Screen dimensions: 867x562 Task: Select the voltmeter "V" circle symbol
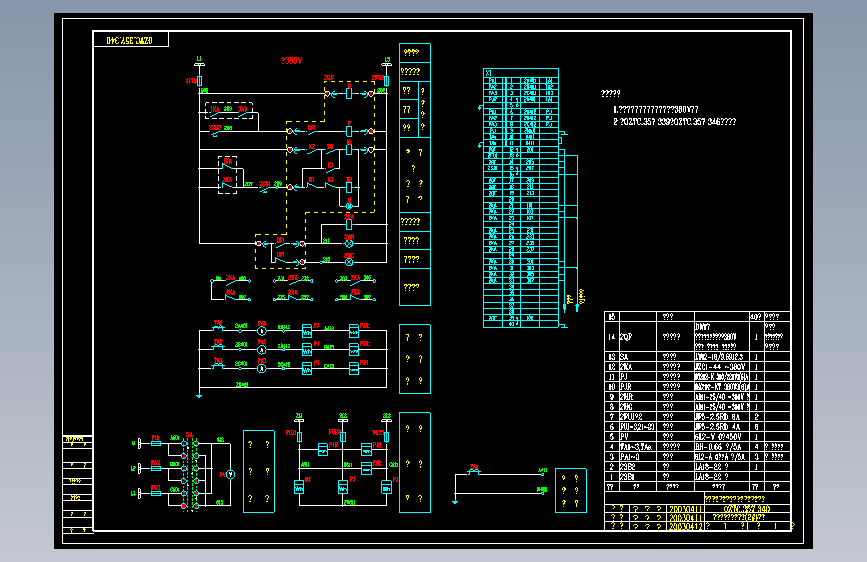pos(231,475)
